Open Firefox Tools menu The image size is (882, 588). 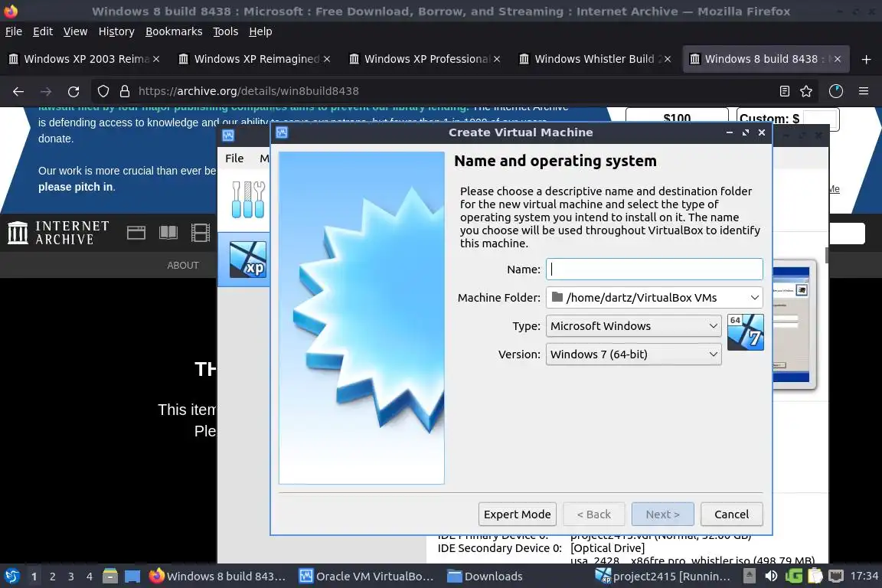(226, 31)
